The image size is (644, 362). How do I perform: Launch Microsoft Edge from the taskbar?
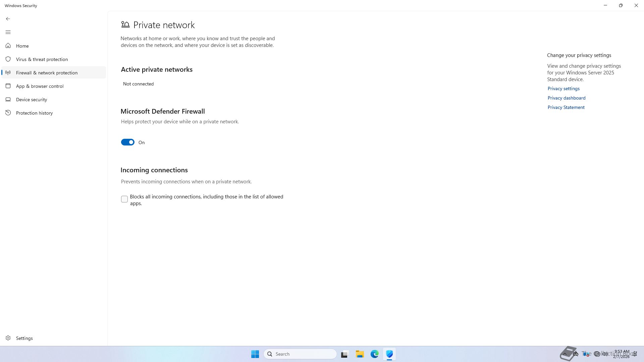pyautogui.click(x=374, y=354)
